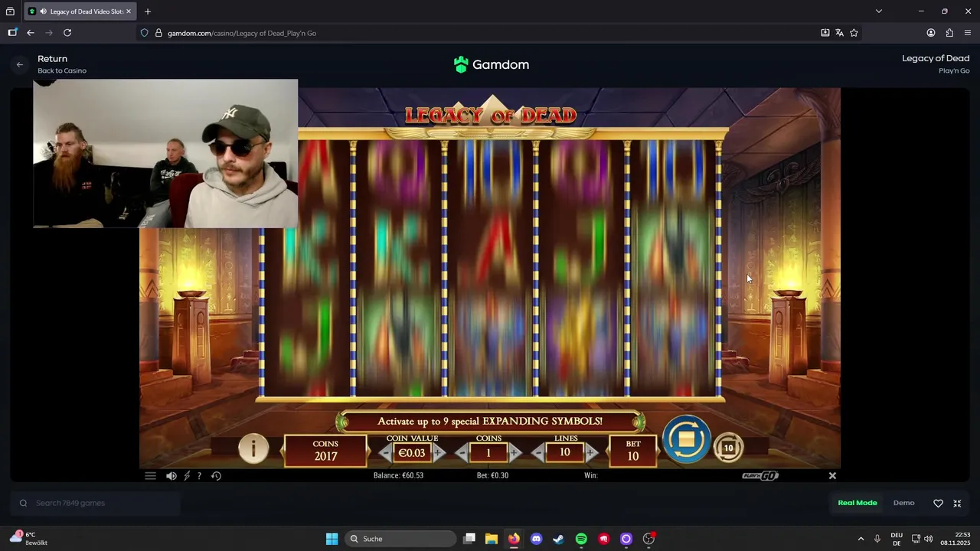Decrease the coin value
Viewport: 980px width, 551px height.
click(x=385, y=453)
